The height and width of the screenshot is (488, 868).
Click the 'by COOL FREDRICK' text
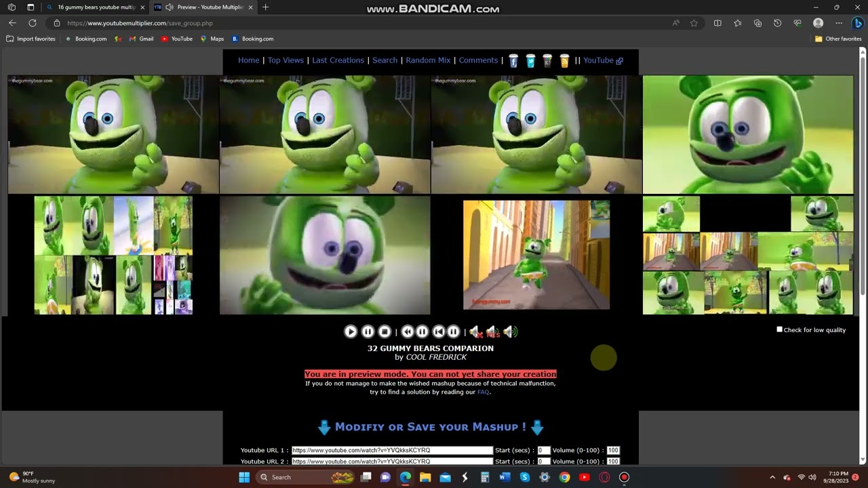tap(431, 357)
